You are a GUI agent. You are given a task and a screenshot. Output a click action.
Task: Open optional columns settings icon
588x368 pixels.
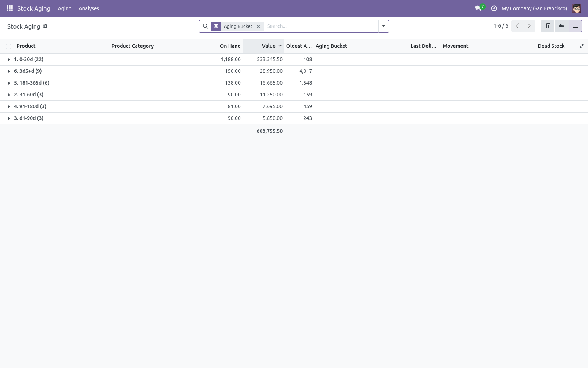[x=581, y=46]
